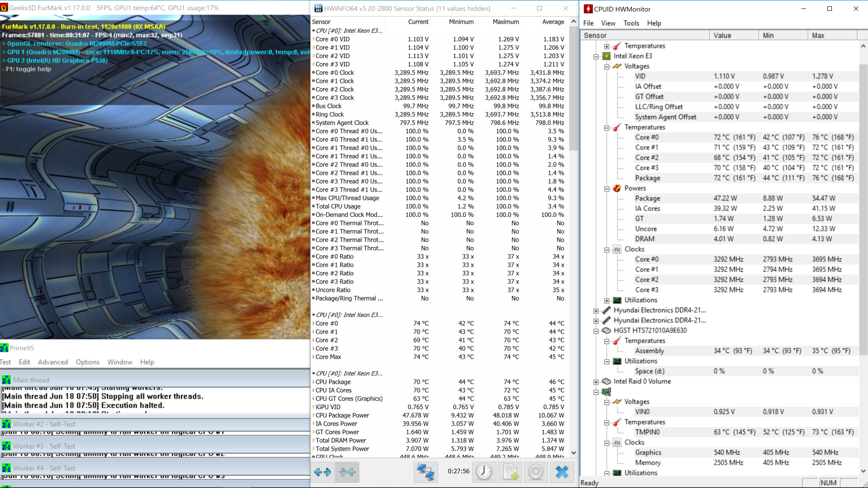The height and width of the screenshot is (488, 868).
Task: Collapse Clocks group under Xeon E3
Action: [607, 250]
